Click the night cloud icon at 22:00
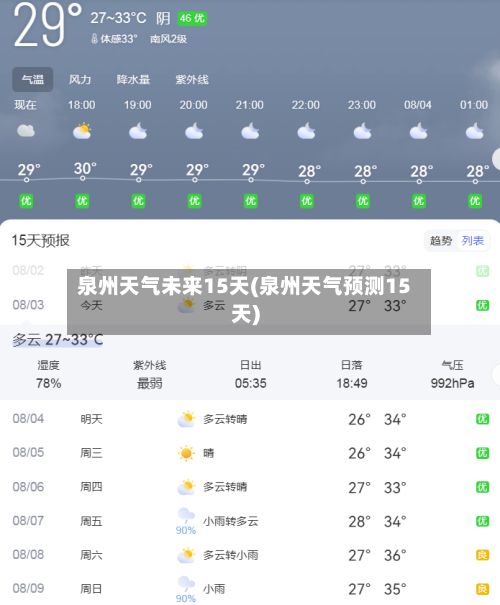Screen dimensions: 500x605 pyautogui.click(x=306, y=130)
